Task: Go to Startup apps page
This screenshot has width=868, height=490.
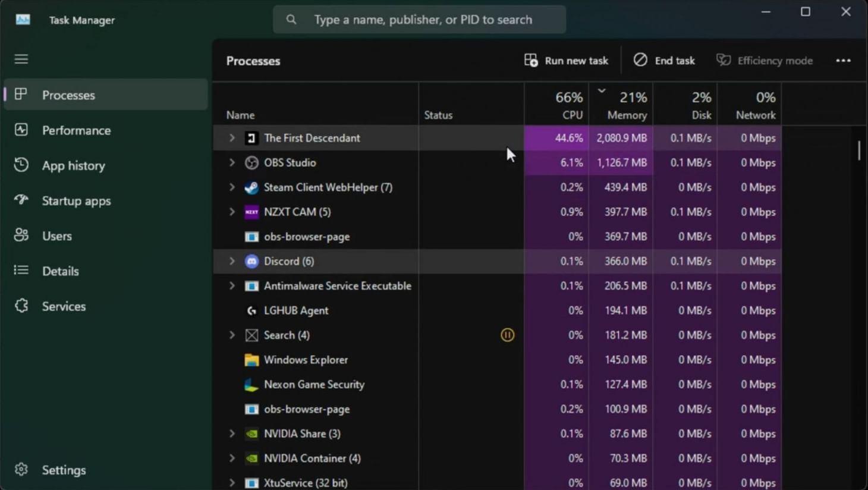Action: tap(76, 201)
